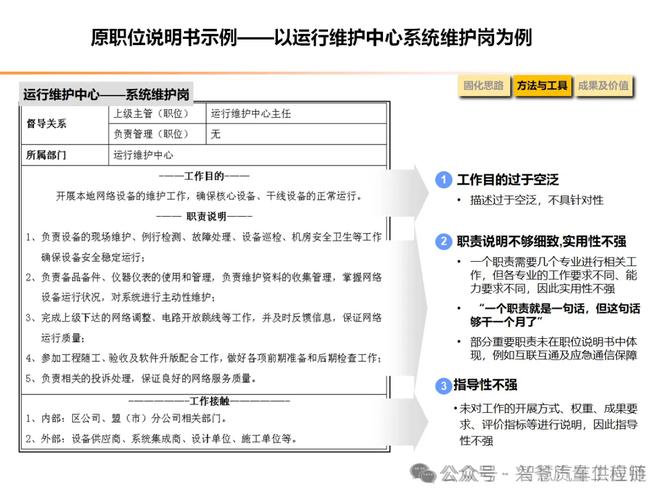Click the 内部：区公司 contact line
Screen dimensions: 667x500
click(125, 419)
